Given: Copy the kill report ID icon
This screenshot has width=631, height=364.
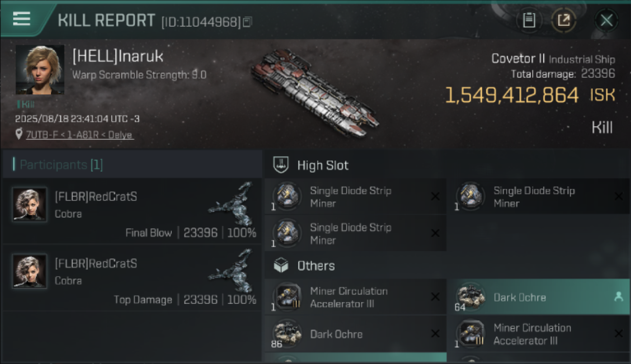Looking at the screenshot, I should point(248,22).
